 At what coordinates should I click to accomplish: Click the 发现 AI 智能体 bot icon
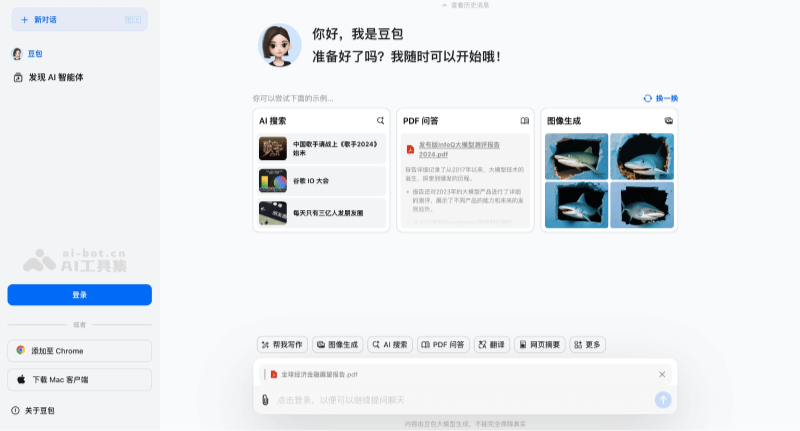[18, 78]
